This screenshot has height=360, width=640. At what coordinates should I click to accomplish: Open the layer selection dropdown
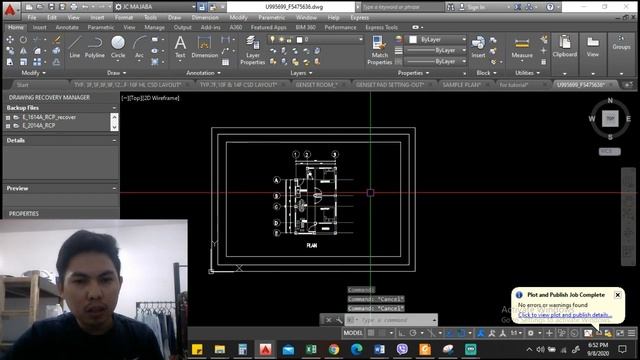point(361,40)
